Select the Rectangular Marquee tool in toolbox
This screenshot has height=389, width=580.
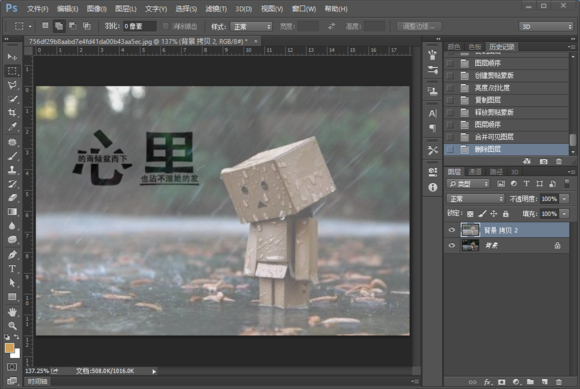pyautogui.click(x=12, y=71)
